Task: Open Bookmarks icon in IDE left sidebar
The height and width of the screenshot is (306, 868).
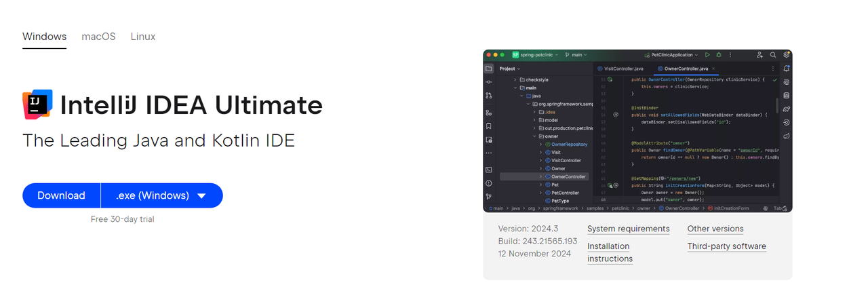Action: (x=488, y=126)
